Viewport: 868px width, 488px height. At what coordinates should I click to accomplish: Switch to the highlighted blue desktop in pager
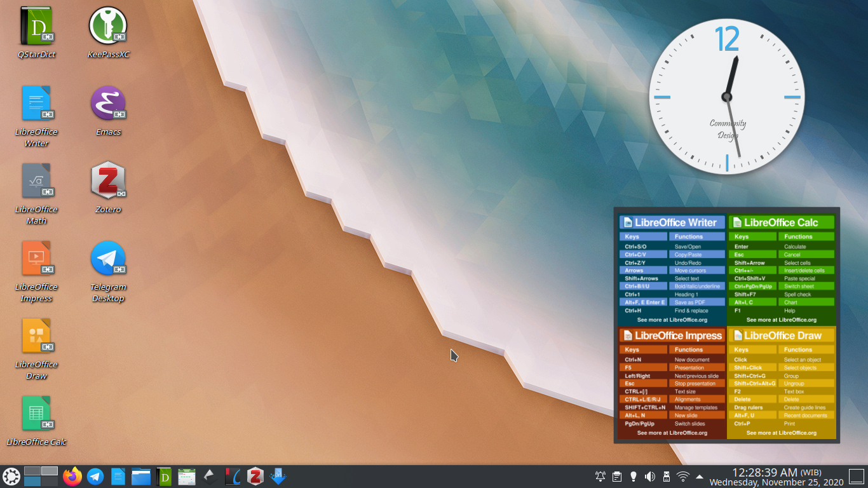click(32, 481)
